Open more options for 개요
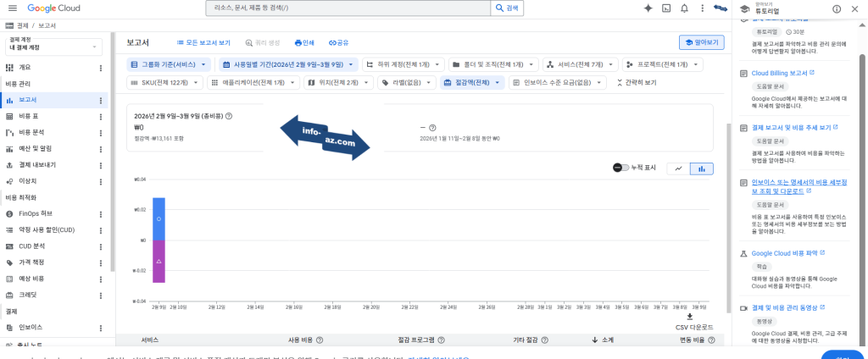 click(x=101, y=68)
